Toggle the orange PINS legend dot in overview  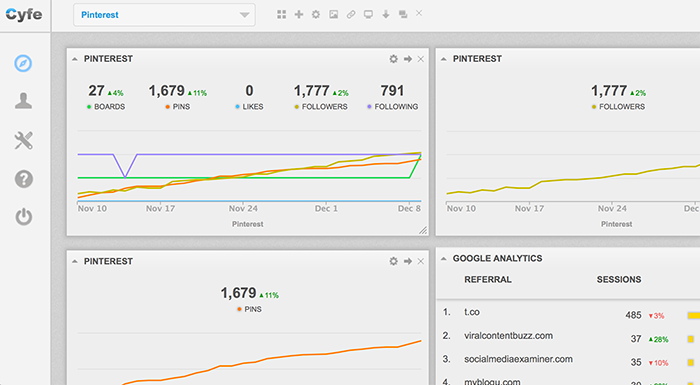pos(167,107)
